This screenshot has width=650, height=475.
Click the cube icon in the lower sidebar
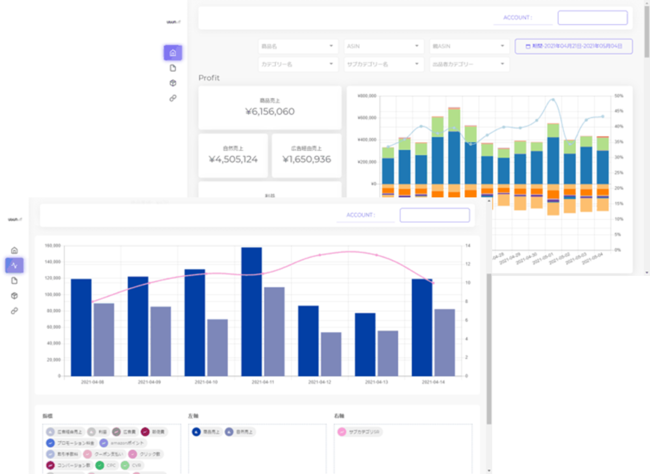(14, 296)
